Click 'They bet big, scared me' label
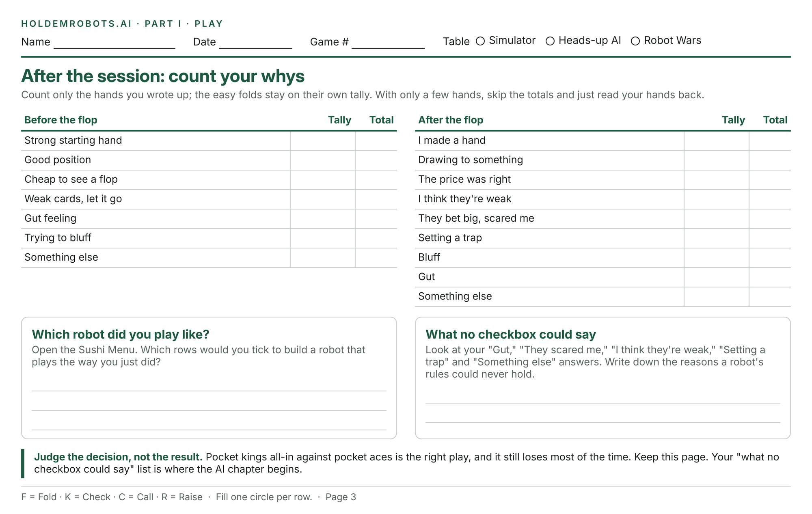The image size is (812, 514). tap(476, 218)
